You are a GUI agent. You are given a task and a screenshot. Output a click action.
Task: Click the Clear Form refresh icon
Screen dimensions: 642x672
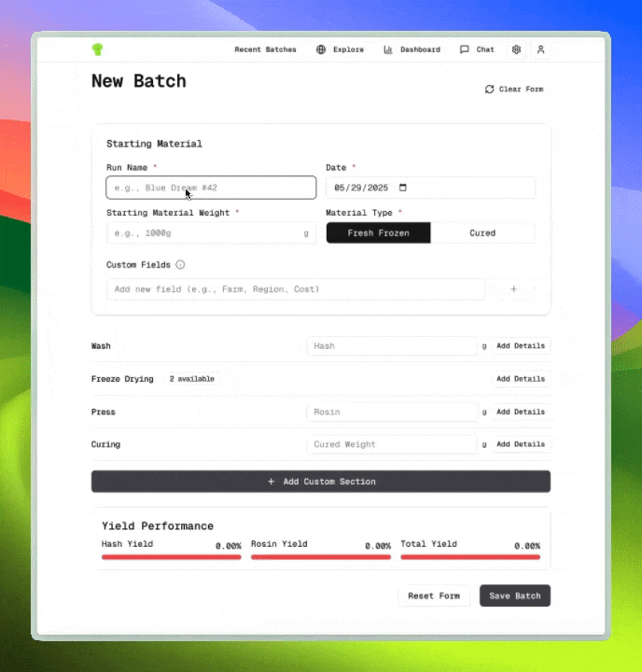(x=489, y=90)
